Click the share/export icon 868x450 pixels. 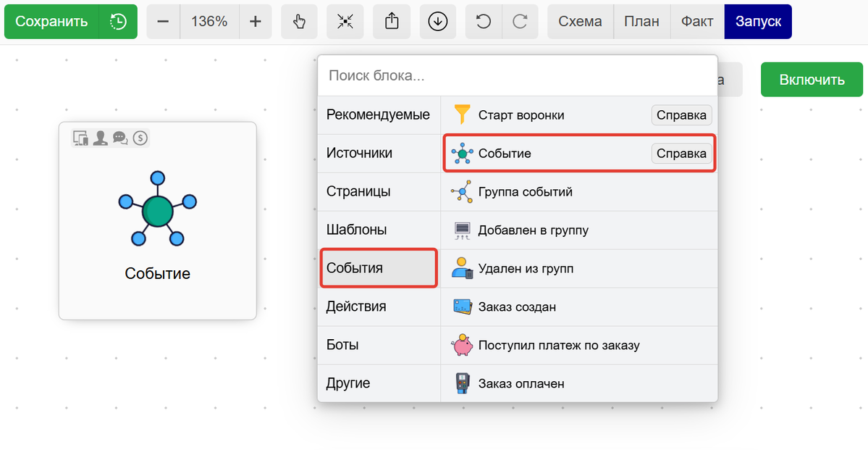(x=392, y=22)
